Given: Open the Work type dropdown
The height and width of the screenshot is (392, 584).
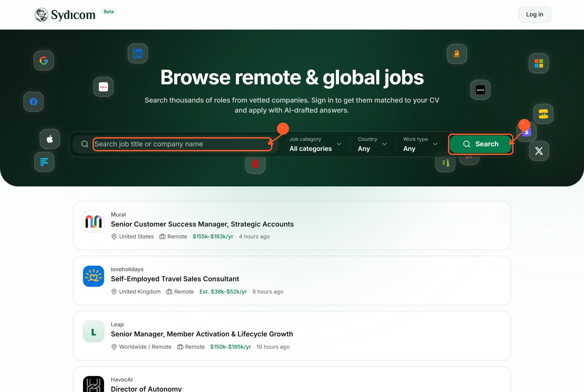Looking at the screenshot, I should (420, 144).
